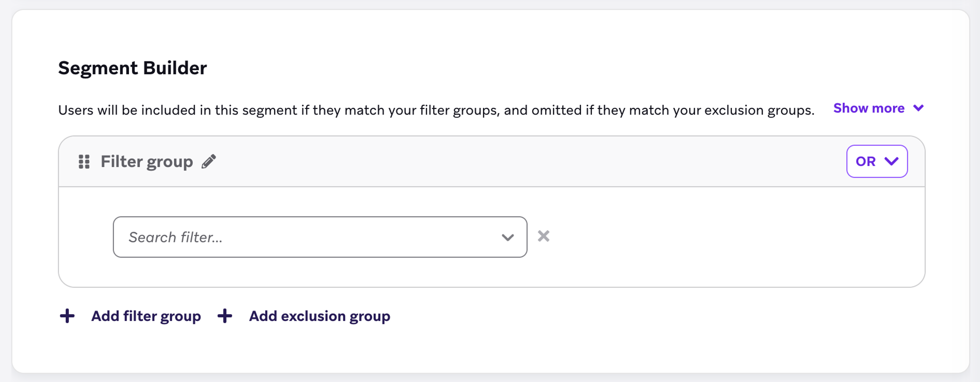Click the chevron inside the OR button
The width and height of the screenshot is (980, 382).
point(892,161)
